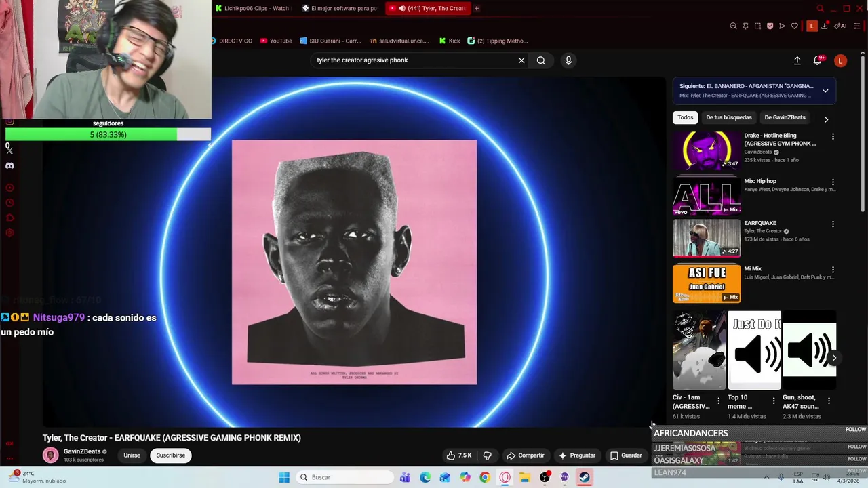Open the GavinZBeats channel avatar
868x488 pixels.
50,455
